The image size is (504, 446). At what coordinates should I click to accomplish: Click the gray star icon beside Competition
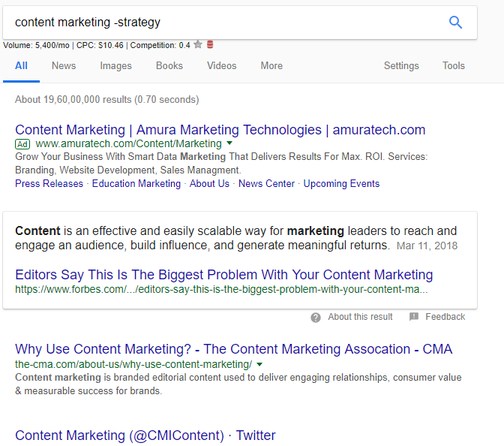coord(198,45)
